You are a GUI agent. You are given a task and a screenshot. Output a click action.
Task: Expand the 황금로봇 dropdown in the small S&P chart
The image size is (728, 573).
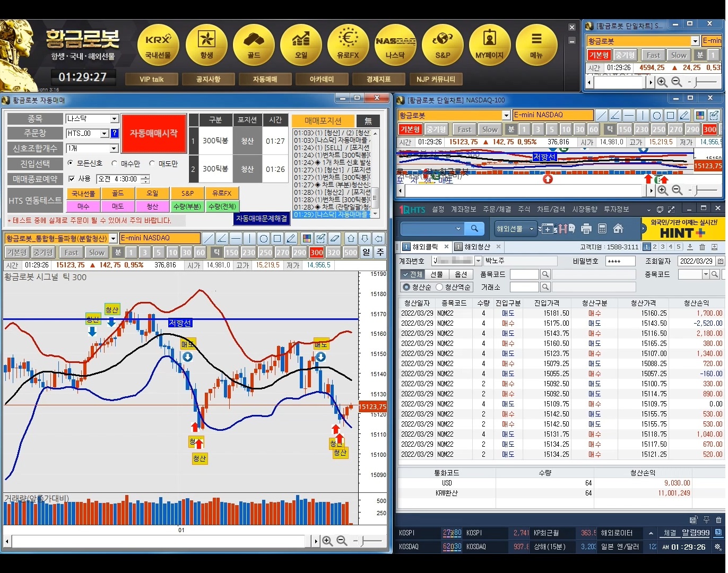tap(695, 41)
